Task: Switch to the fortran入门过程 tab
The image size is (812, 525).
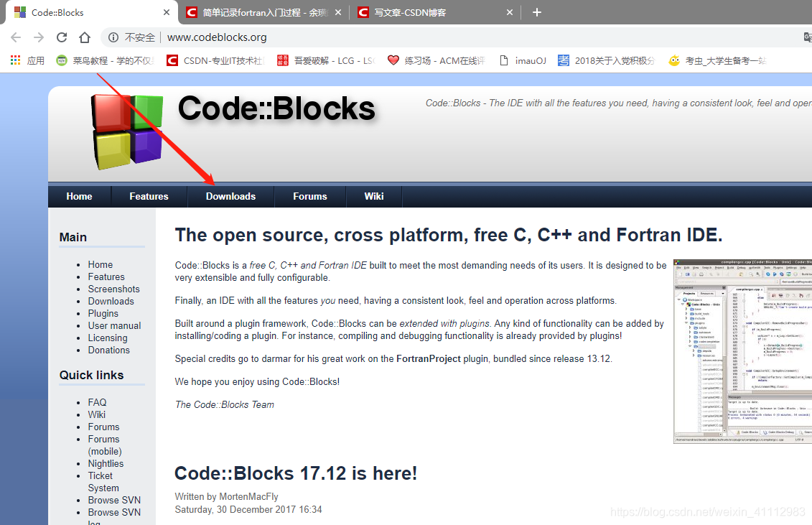Action: [257, 11]
